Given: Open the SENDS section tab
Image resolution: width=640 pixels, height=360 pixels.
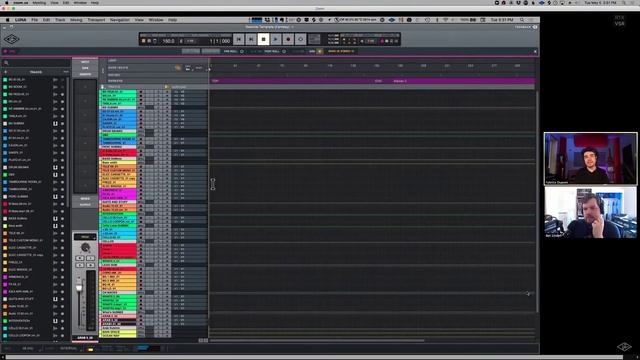Looking at the screenshot, I should pos(85,199).
